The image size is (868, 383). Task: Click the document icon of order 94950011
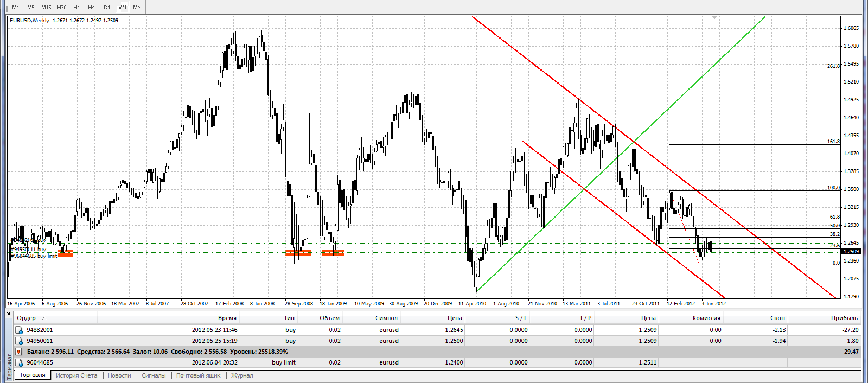20,341
